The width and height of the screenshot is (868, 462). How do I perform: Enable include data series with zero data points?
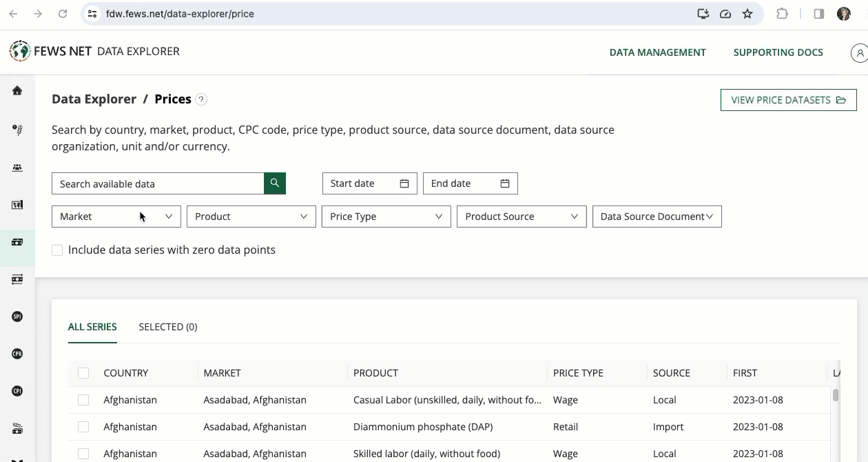pos(57,250)
